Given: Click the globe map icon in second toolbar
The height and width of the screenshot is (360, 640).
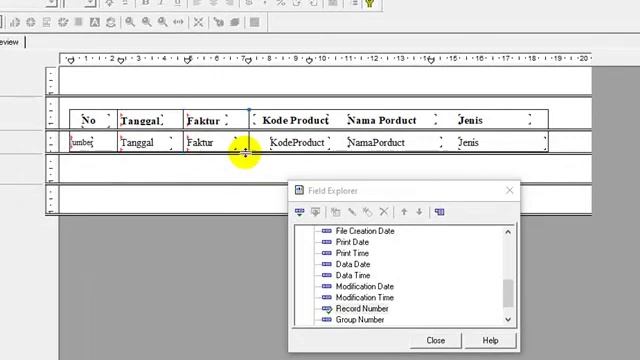Looking at the screenshot, I should pyautogui.click(x=31, y=22).
